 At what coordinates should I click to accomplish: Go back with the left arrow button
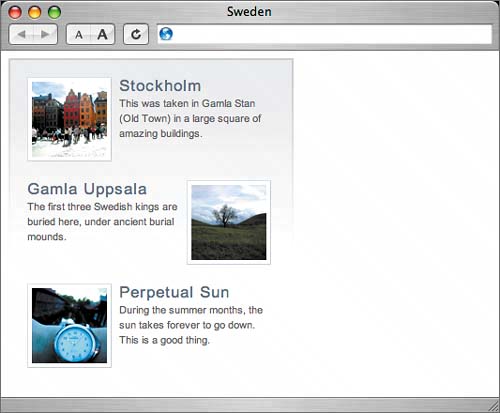pyautogui.click(x=21, y=34)
